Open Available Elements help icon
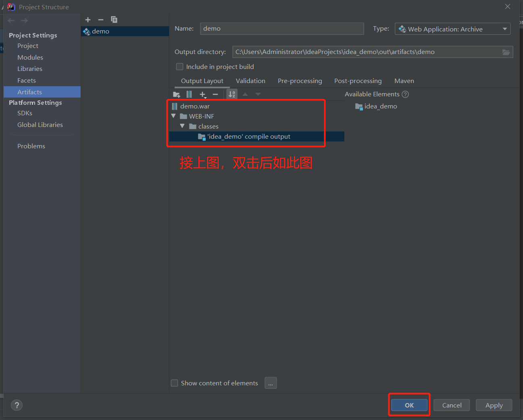Image resolution: width=523 pixels, height=420 pixels. pyautogui.click(x=405, y=94)
